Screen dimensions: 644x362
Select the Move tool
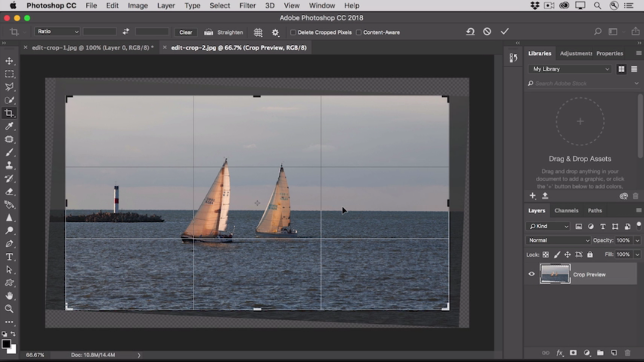10,61
